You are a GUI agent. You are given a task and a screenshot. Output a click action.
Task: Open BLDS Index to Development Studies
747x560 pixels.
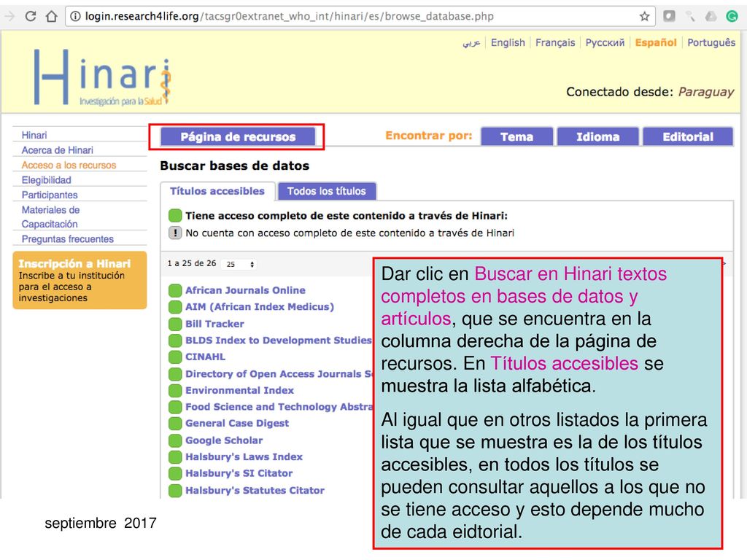click(x=278, y=340)
